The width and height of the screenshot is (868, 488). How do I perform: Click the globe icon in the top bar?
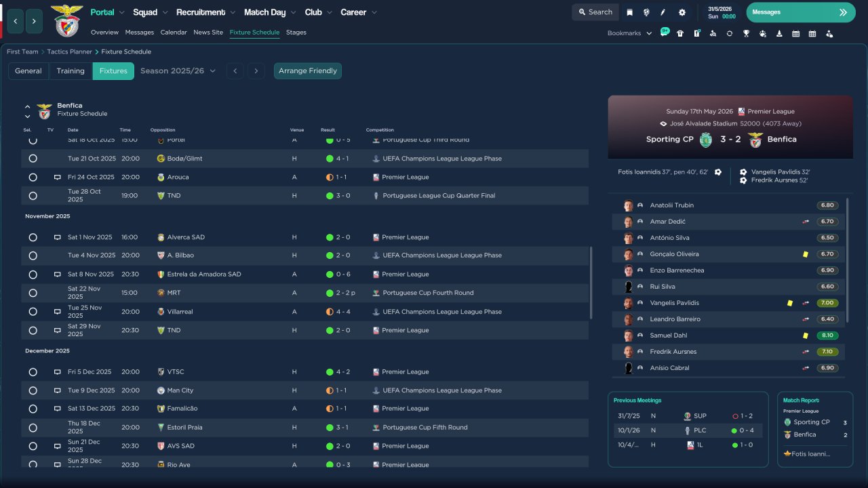pyautogui.click(x=646, y=12)
